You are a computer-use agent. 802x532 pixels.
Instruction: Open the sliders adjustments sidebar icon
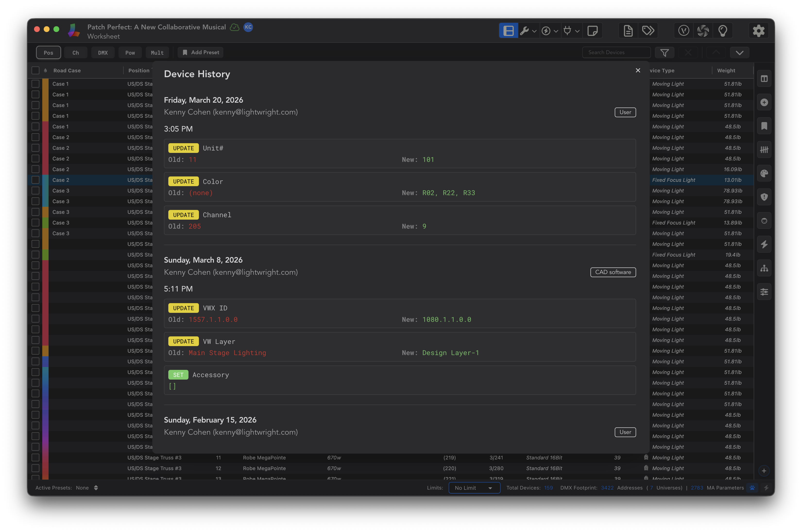(x=764, y=292)
